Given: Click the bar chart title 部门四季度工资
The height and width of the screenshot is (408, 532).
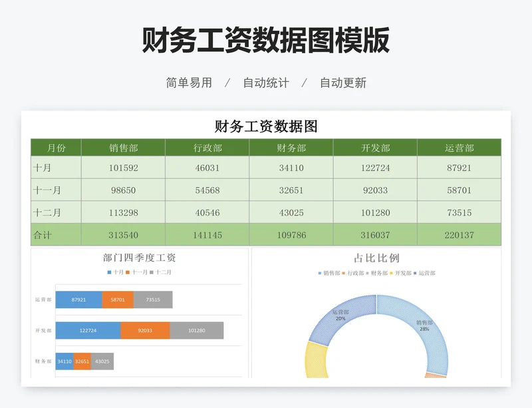Looking at the screenshot, I should pos(139,258).
